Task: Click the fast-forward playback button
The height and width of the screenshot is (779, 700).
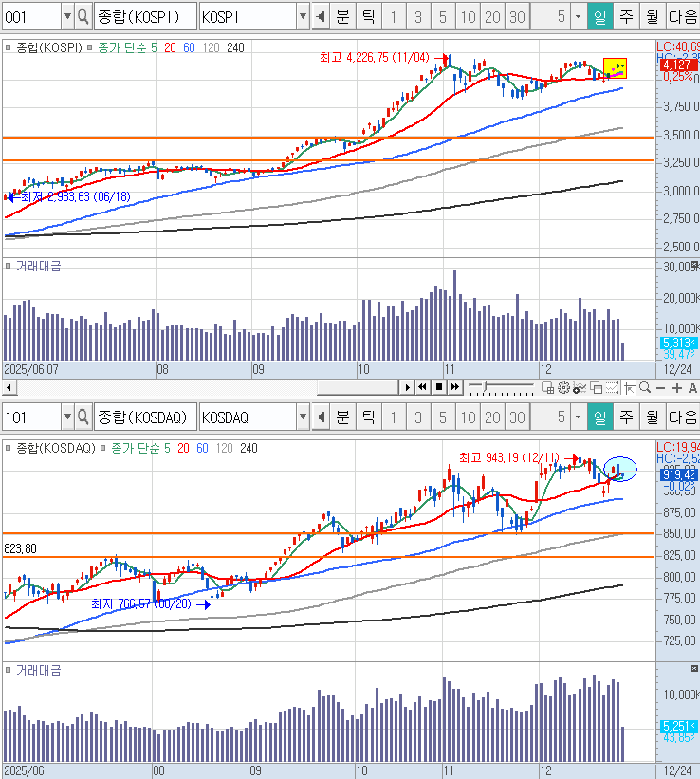Action: 454,387
